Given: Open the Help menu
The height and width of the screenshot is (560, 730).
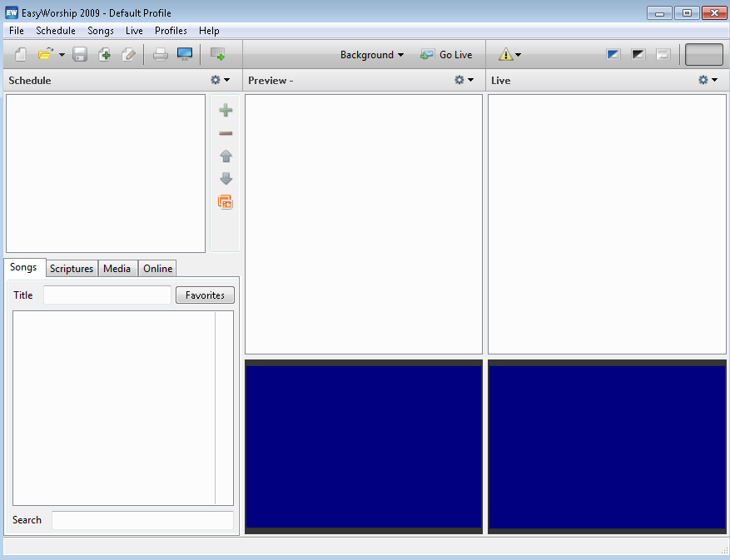Looking at the screenshot, I should point(209,31).
